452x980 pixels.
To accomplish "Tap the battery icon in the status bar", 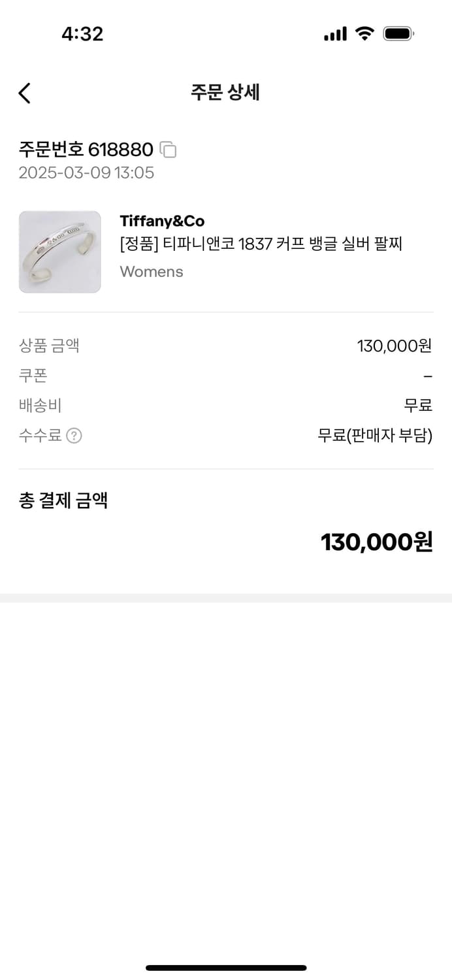I will point(398,34).
